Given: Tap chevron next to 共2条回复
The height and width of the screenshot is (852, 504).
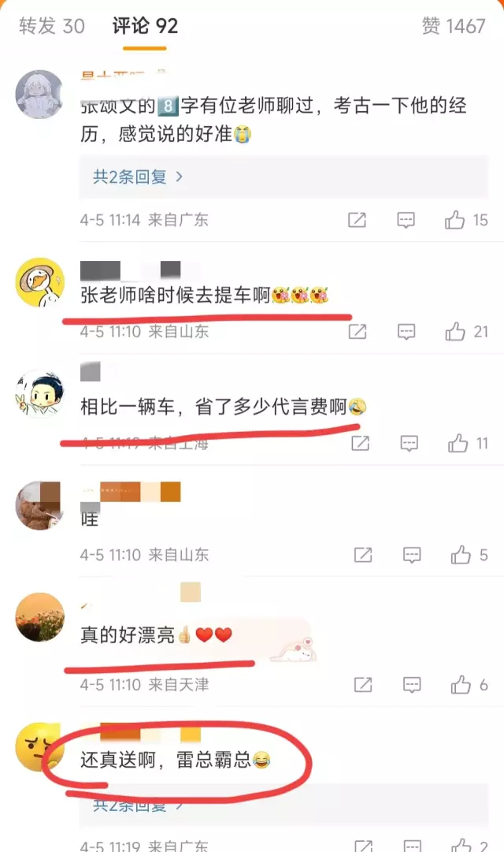Looking at the screenshot, I should (179, 177).
